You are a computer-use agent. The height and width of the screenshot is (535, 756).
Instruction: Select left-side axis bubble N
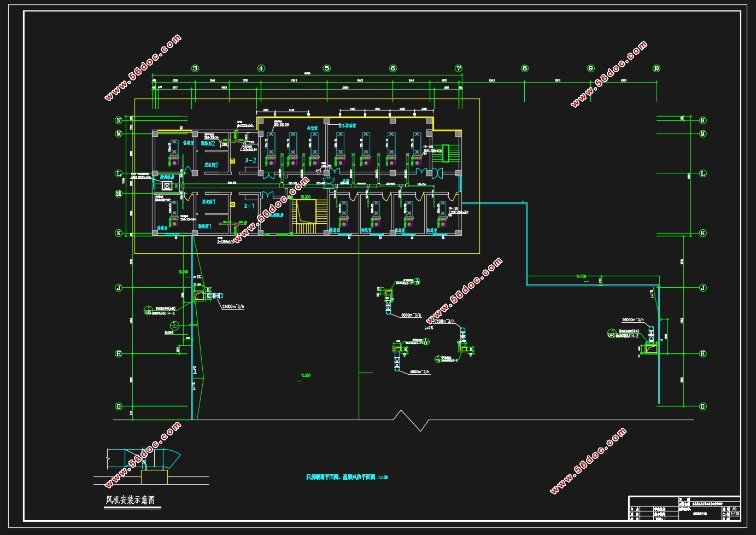pos(119,120)
